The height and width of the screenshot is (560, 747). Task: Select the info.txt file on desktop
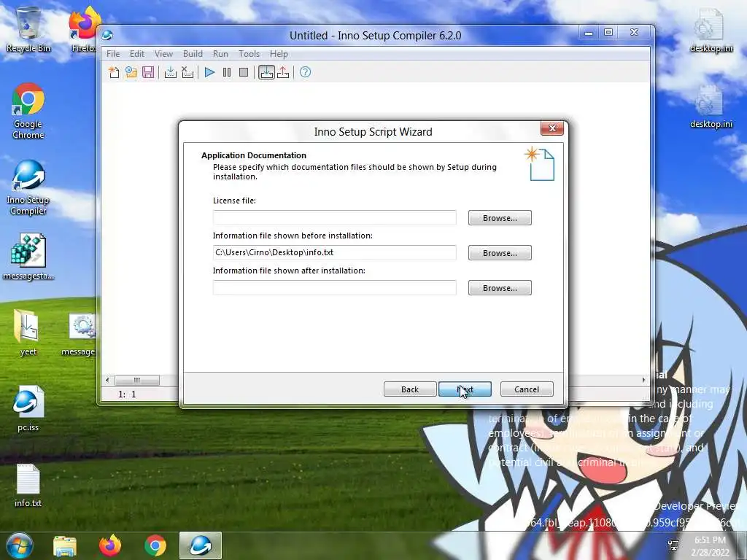pyautogui.click(x=28, y=485)
